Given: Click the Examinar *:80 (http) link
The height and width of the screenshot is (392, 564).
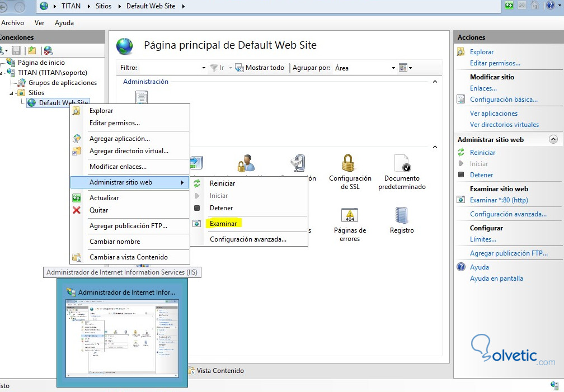Looking at the screenshot, I should click(499, 200).
